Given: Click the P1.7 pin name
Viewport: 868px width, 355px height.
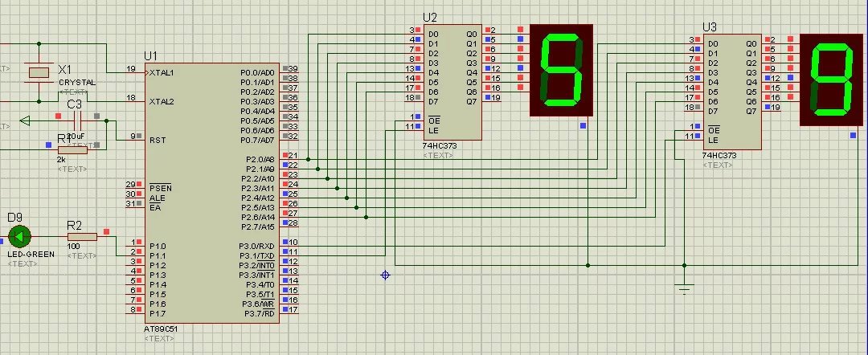Looking at the screenshot, I should click(158, 313).
